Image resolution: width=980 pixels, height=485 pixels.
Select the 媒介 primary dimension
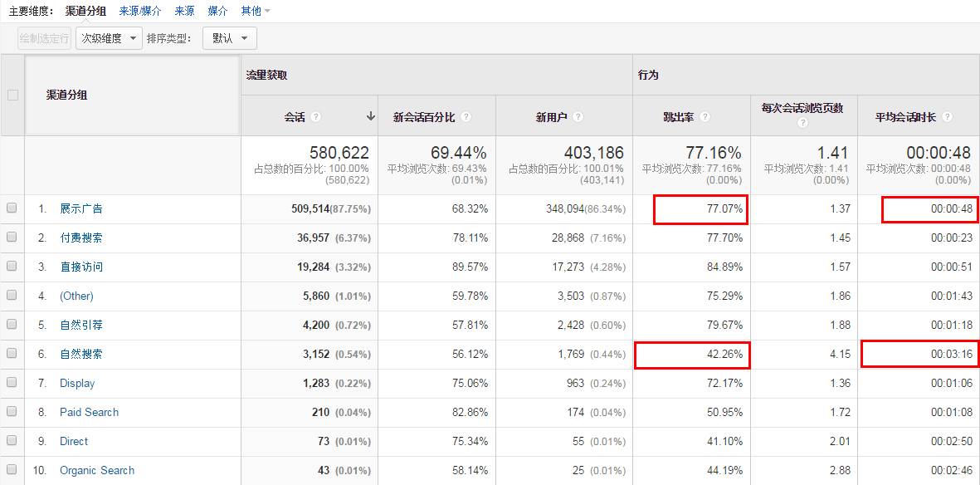(217, 12)
